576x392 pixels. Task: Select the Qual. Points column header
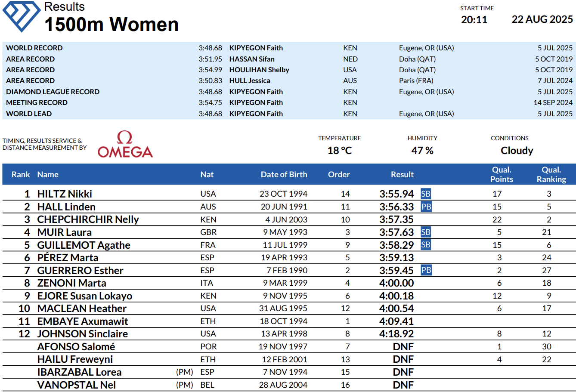(502, 174)
